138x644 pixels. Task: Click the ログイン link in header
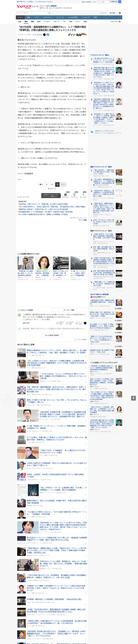point(42,8)
